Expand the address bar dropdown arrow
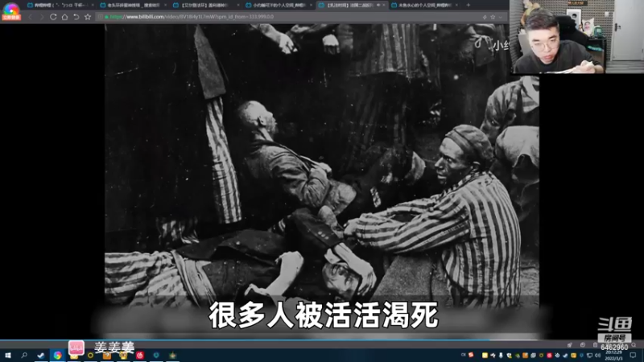 500,17
